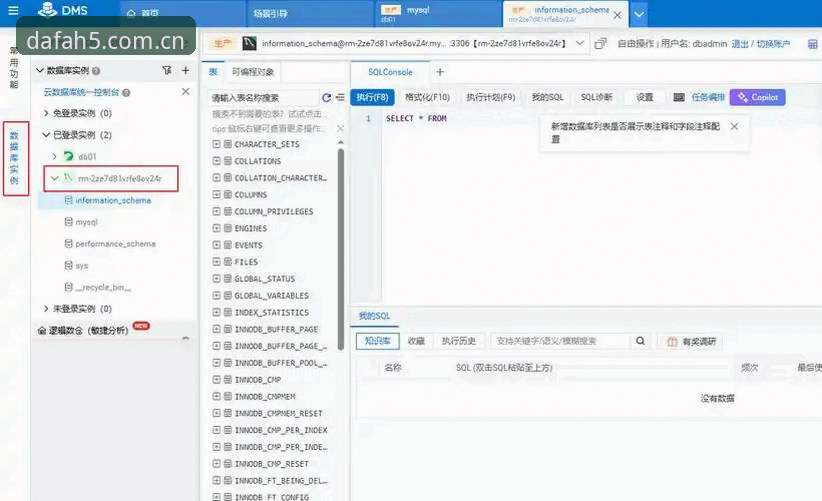Click help icon next to 数据库实例
The image size is (822, 501).
pos(96,71)
